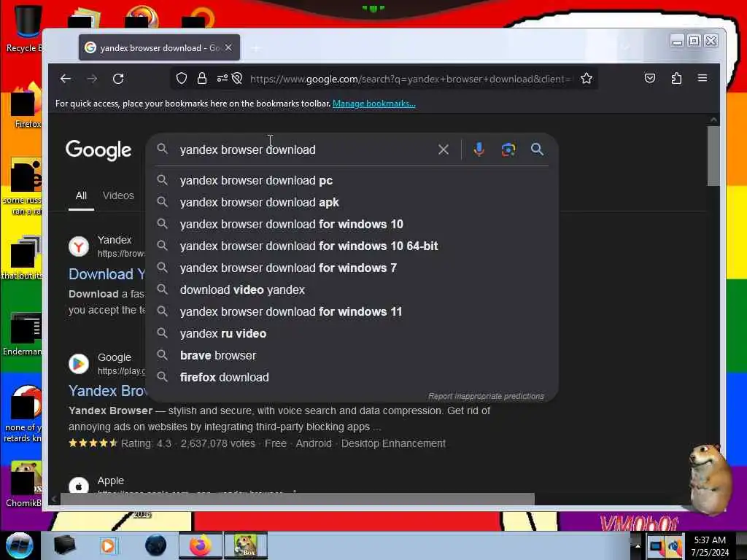Click the Yandex result favicon
This screenshot has height=560, width=747.
(x=79, y=246)
